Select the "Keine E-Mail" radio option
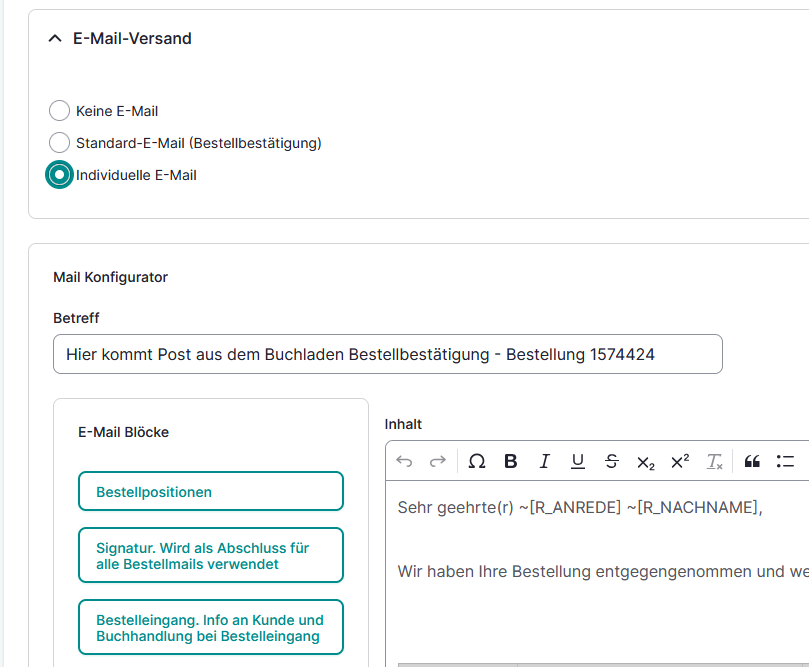The width and height of the screenshot is (809, 667). coord(60,111)
